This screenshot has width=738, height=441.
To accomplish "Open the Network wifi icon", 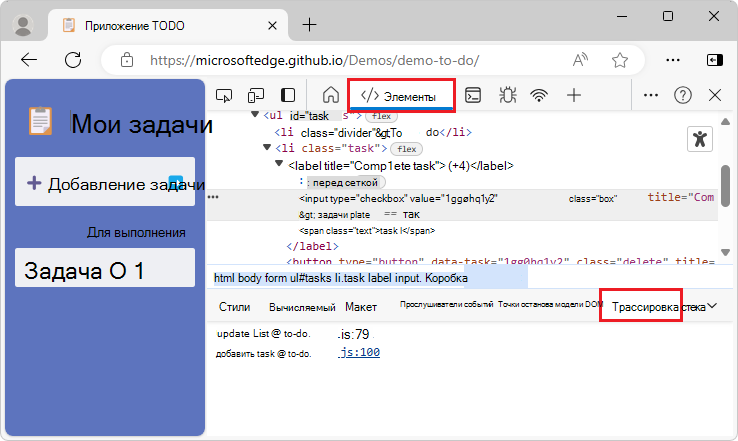I will click(x=539, y=96).
